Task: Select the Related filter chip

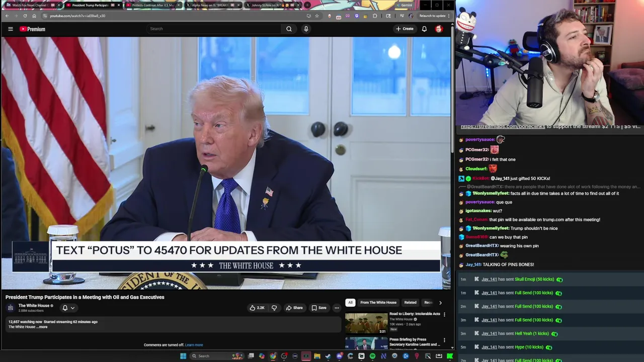Action: tap(410, 303)
